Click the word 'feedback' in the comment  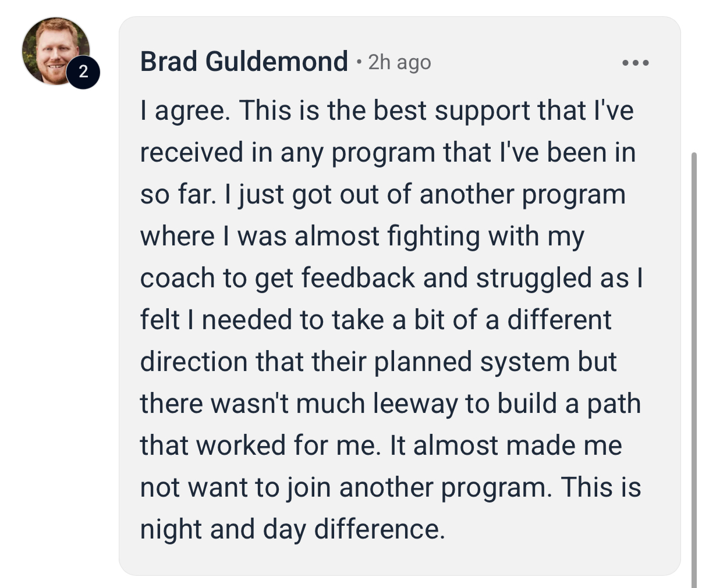pyautogui.click(x=358, y=278)
